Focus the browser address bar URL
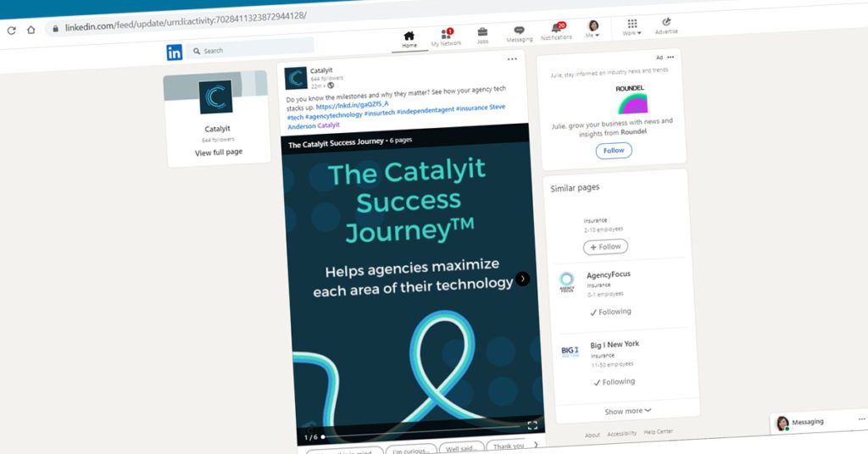 click(186, 21)
